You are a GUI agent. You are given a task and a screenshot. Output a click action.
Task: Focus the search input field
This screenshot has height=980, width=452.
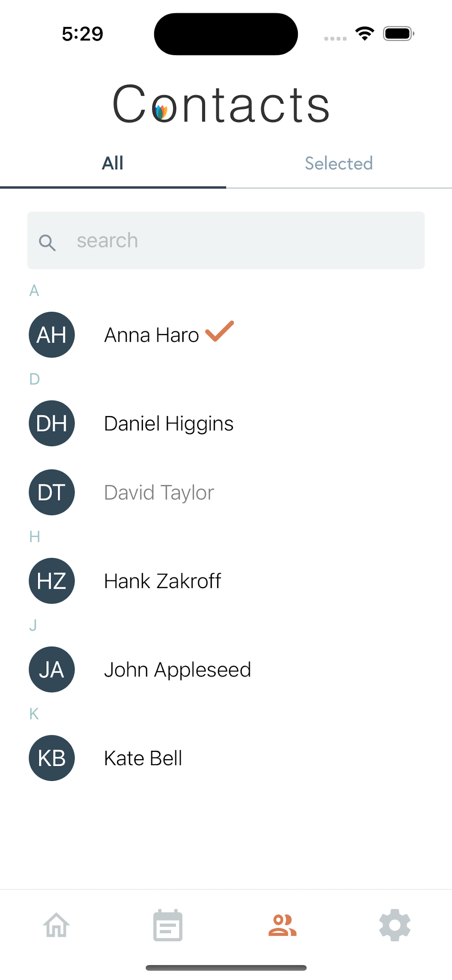tap(226, 240)
